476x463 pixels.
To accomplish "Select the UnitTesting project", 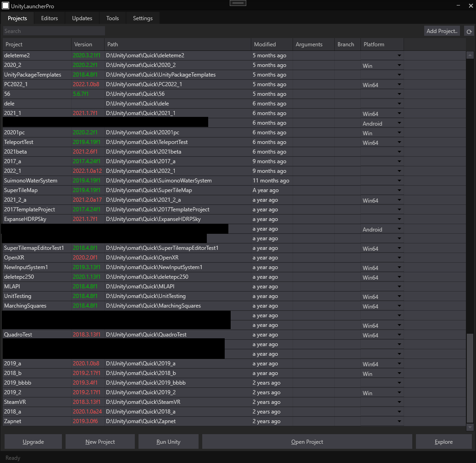I will pos(234,296).
